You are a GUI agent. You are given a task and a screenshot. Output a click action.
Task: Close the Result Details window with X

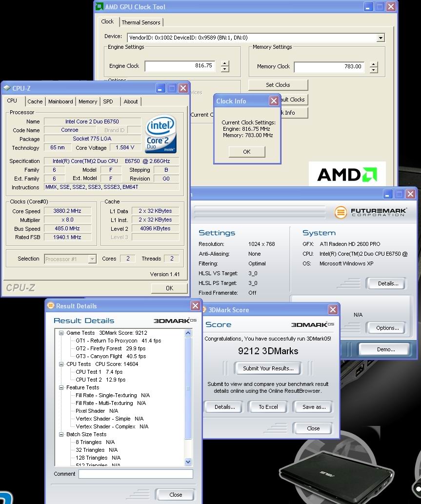click(196, 306)
